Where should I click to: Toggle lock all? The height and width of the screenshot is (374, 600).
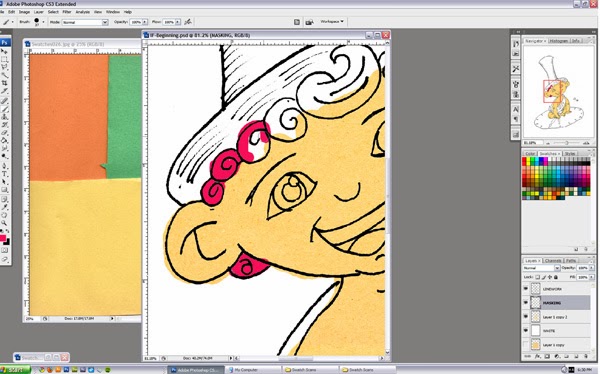coord(556,277)
